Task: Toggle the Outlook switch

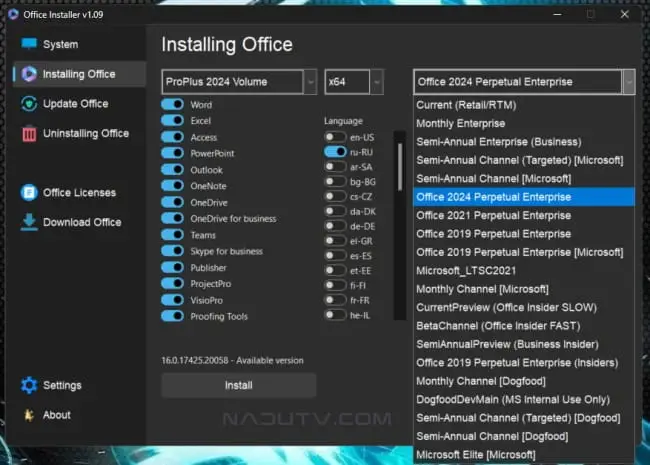Action: coord(172,170)
